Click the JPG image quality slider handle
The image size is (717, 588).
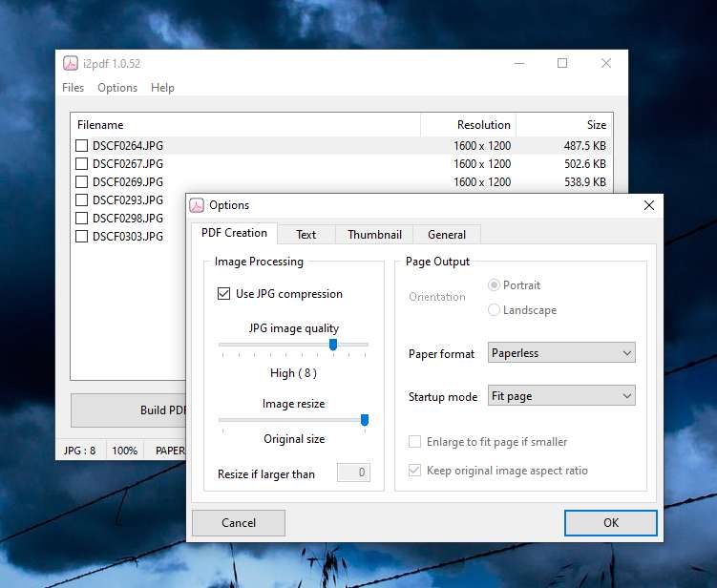[333, 345]
